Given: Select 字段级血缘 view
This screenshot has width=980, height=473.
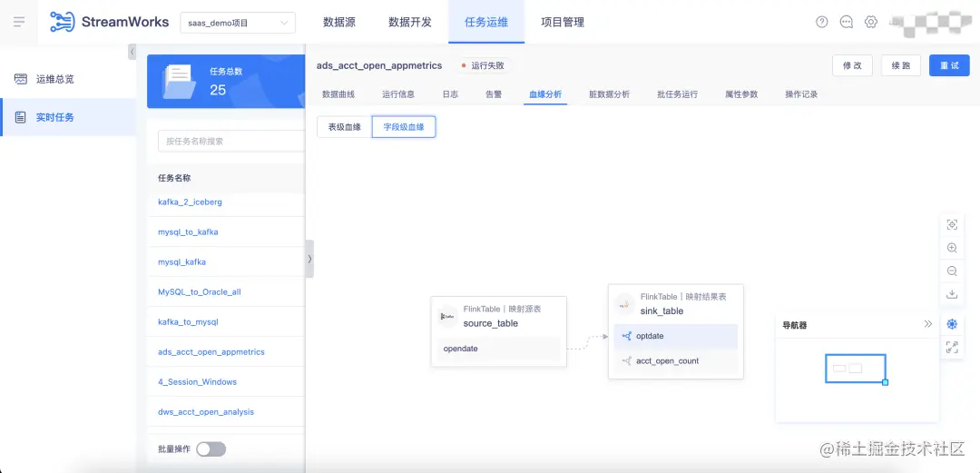Looking at the screenshot, I should coord(404,126).
